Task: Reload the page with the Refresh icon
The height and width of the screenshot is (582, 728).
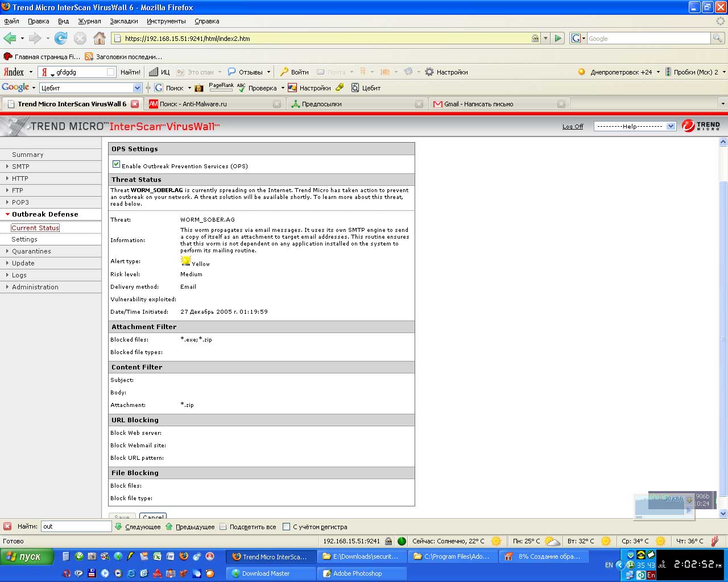Action: click(x=61, y=38)
